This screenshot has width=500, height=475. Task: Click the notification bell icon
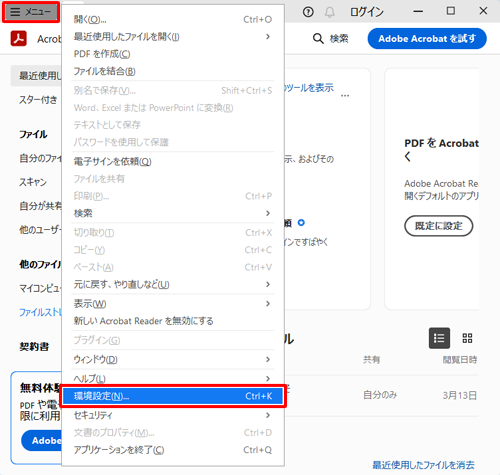(x=330, y=12)
